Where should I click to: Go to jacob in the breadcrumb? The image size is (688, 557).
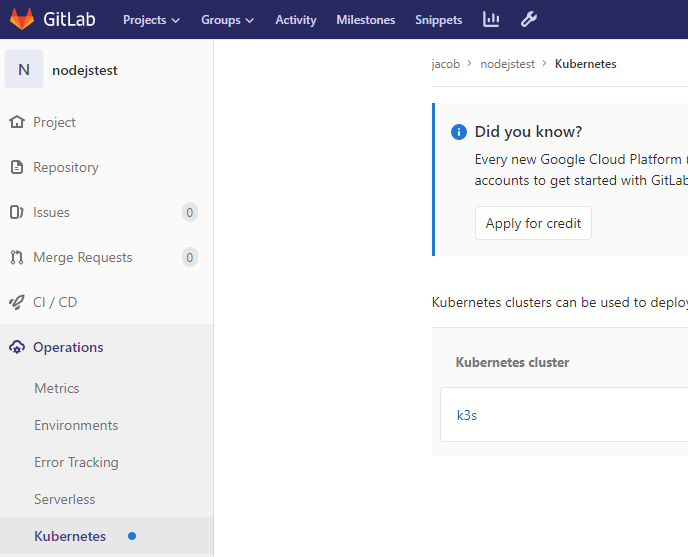446,64
